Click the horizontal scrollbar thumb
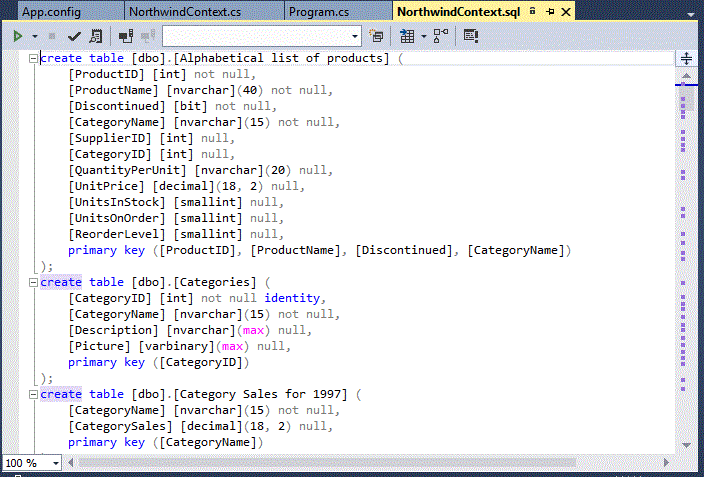Viewport: 704px width, 477px height. [x=327, y=462]
